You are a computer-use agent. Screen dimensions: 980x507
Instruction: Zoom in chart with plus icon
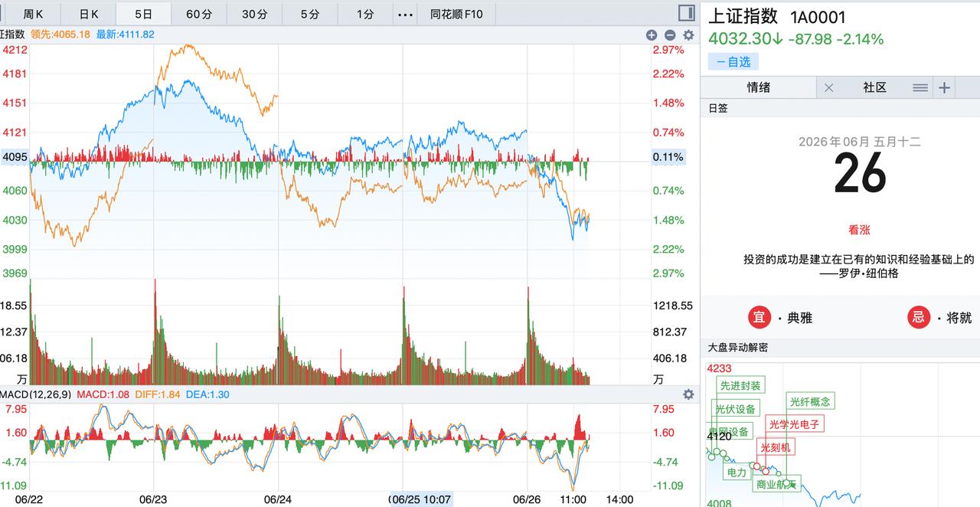pos(652,34)
